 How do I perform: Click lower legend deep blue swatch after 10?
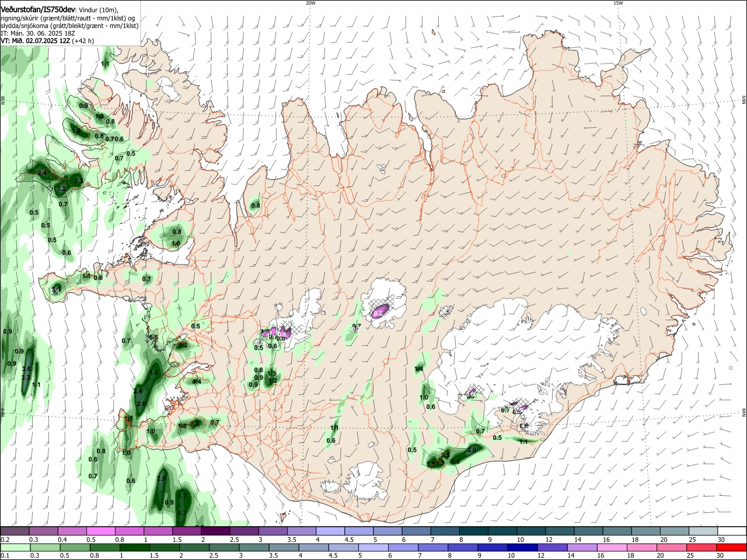pos(522,547)
